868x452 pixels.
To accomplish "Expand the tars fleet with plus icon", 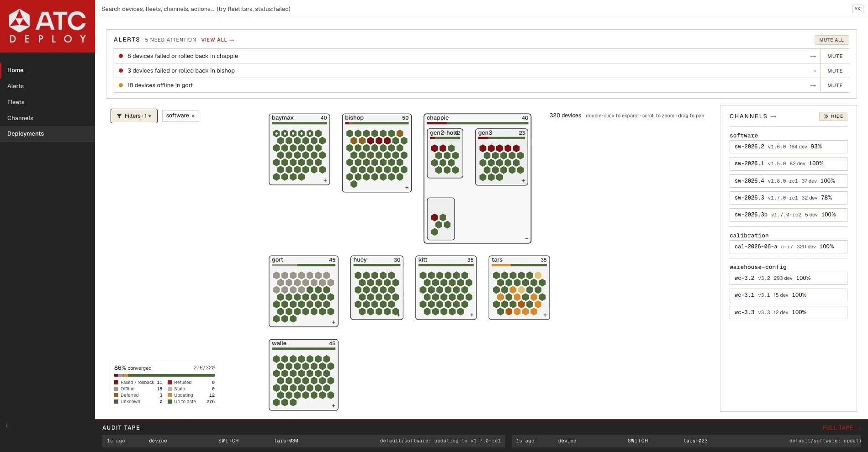I will click(x=545, y=315).
